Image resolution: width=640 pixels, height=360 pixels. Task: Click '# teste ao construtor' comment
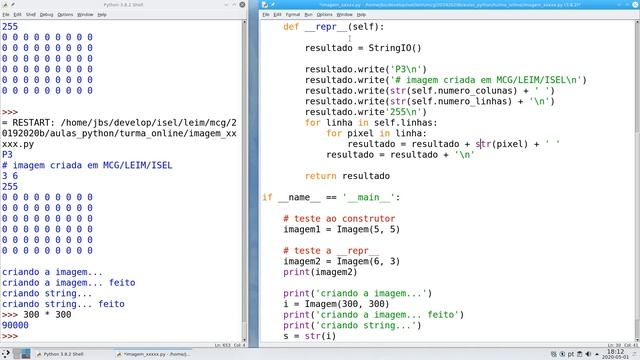[339, 218]
